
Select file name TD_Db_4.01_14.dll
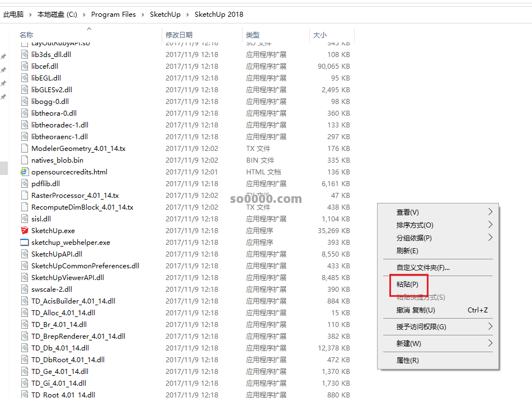tap(60, 348)
